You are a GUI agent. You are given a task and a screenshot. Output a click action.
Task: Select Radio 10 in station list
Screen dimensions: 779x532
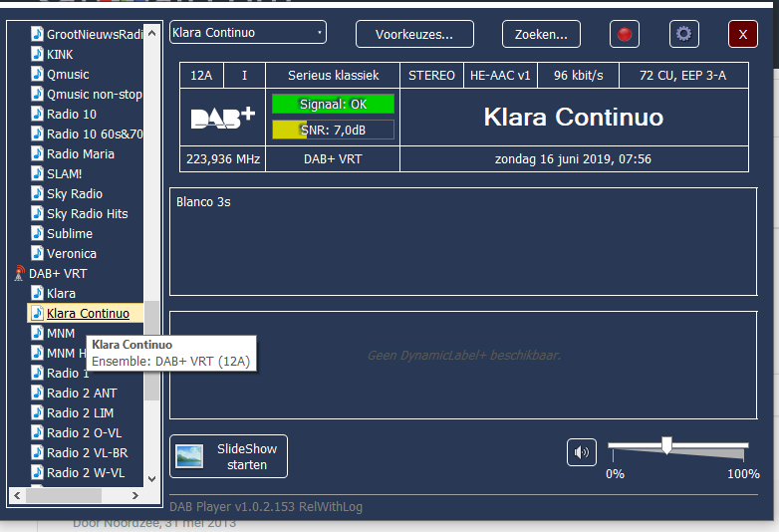(72, 114)
